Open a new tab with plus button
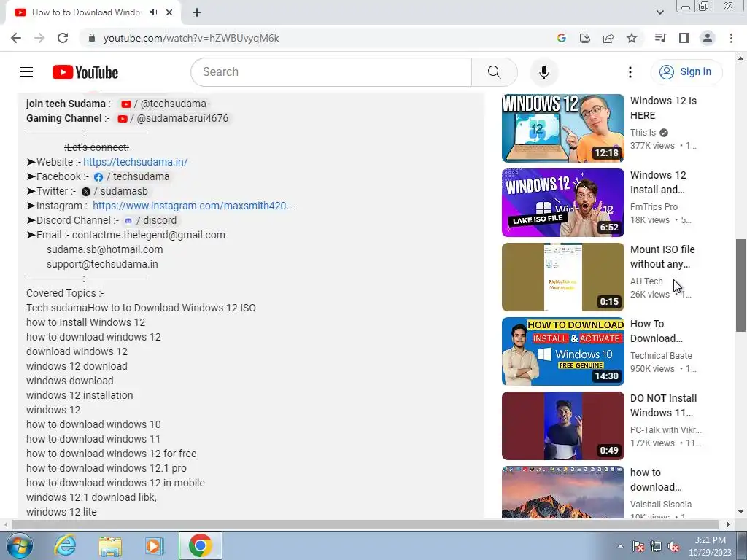The height and width of the screenshot is (560, 747). click(x=197, y=12)
